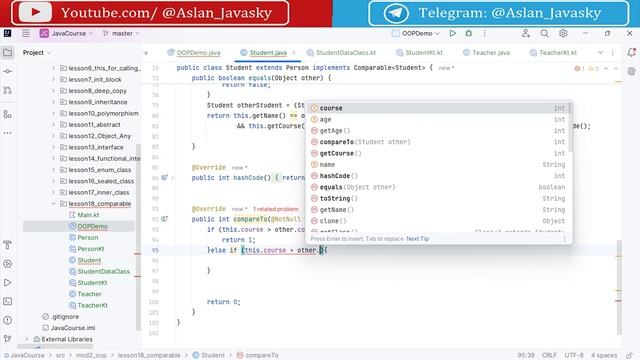Select the getAge() completion suggestion

(x=438, y=131)
